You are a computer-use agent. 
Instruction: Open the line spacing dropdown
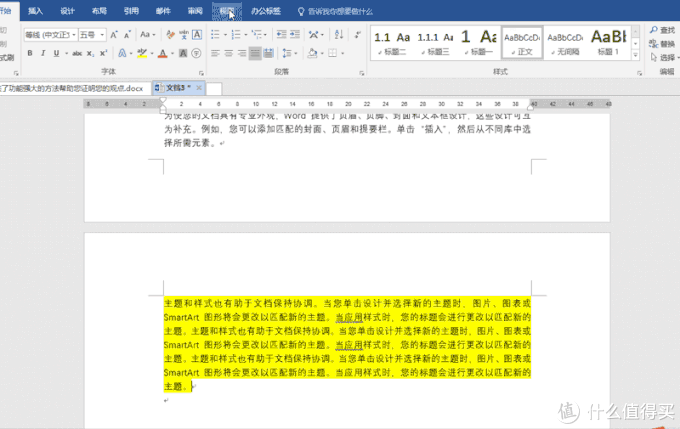(x=289, y=53)
